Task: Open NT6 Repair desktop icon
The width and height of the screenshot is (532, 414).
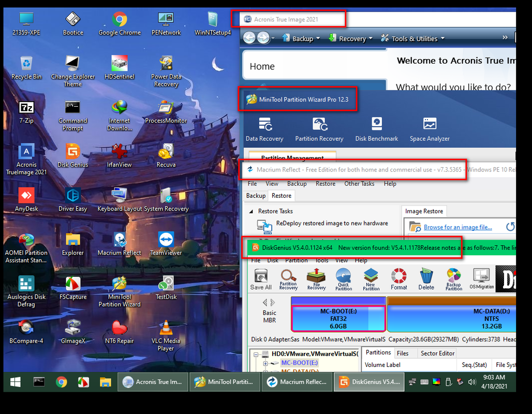Action: pos(120,332)
